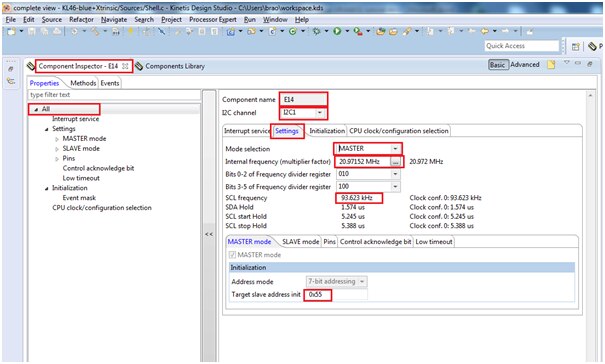This screenshot has width=605, height=364.
Task: Open the Window menu
Action: coord(275,19)
